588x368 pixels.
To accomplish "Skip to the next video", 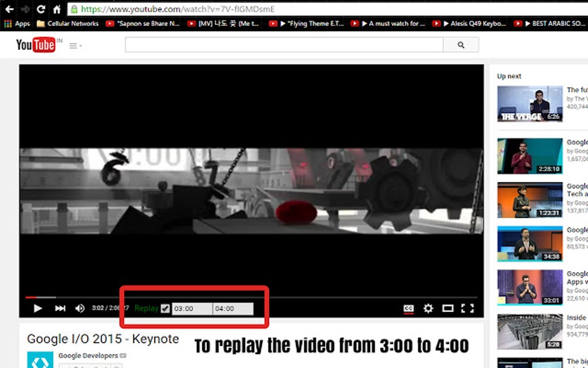I will tap(59, 309).
